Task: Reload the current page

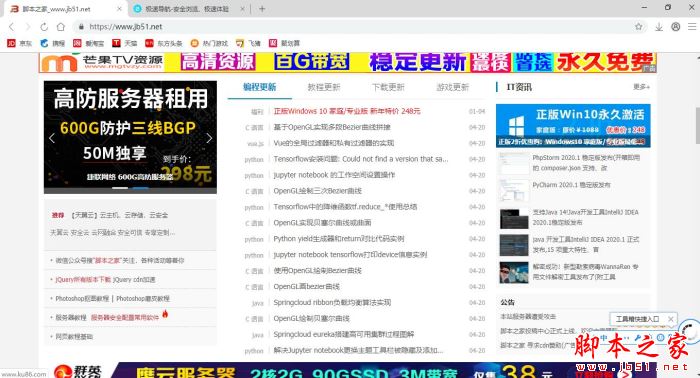Action: coord(44,27)
